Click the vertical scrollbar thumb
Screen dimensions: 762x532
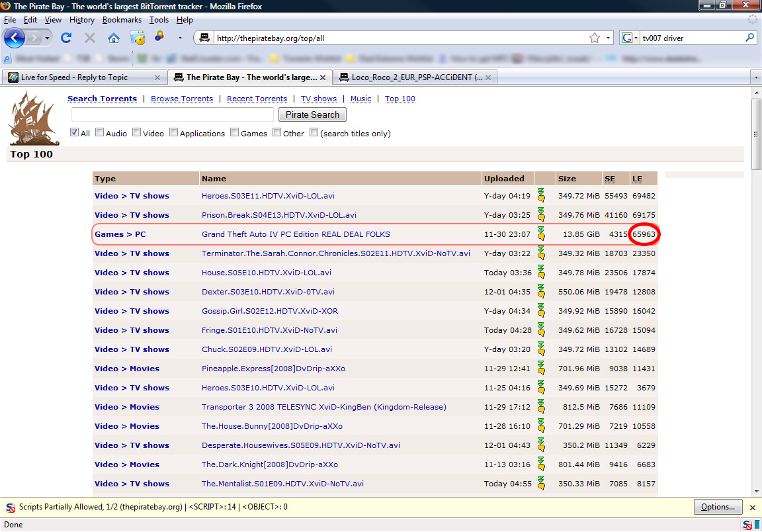tap(755, 134)
